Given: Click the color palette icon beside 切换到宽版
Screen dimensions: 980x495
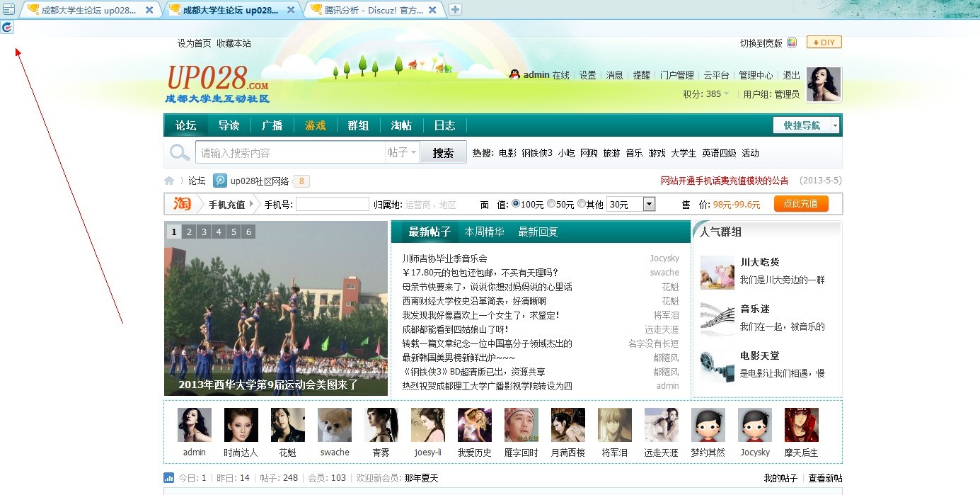Looking at the screenshot, I should (x=792, y=42).
